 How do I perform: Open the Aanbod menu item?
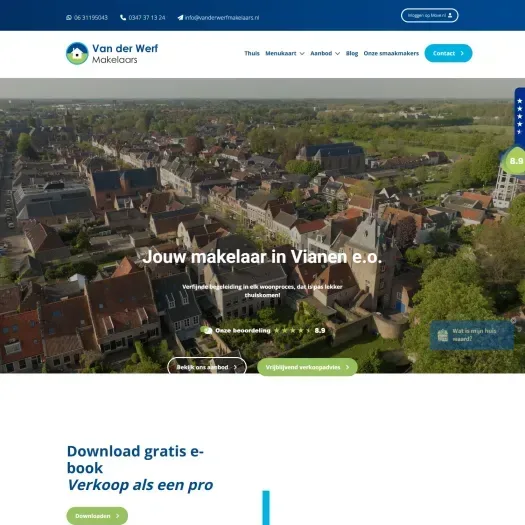tap(321, 53)
